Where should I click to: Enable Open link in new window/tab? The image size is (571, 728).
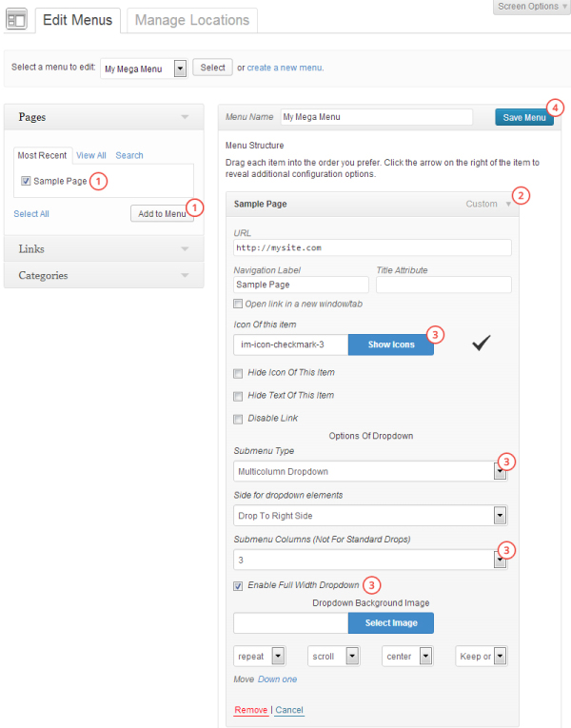pos(238,304)
